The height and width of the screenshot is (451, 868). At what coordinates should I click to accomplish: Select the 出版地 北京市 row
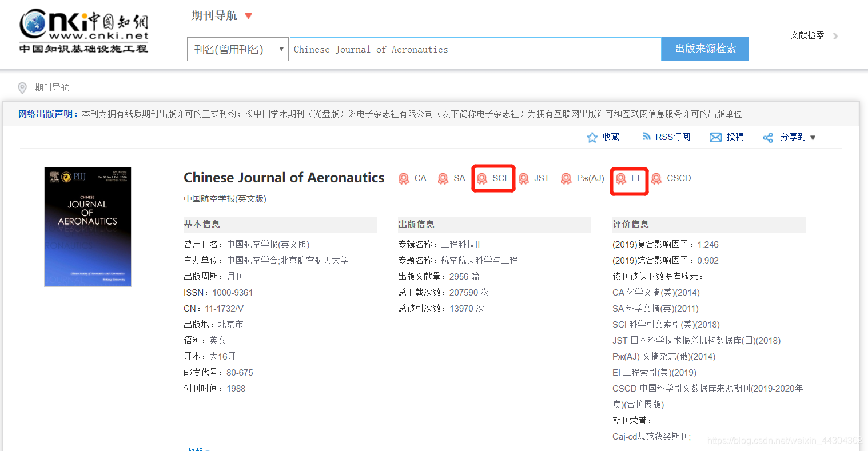[213, 325]
